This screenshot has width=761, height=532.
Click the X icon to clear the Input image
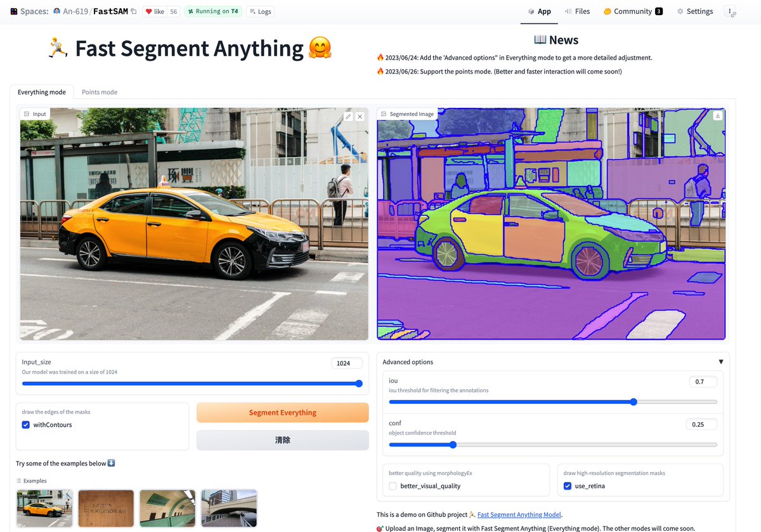click(360, 117)
